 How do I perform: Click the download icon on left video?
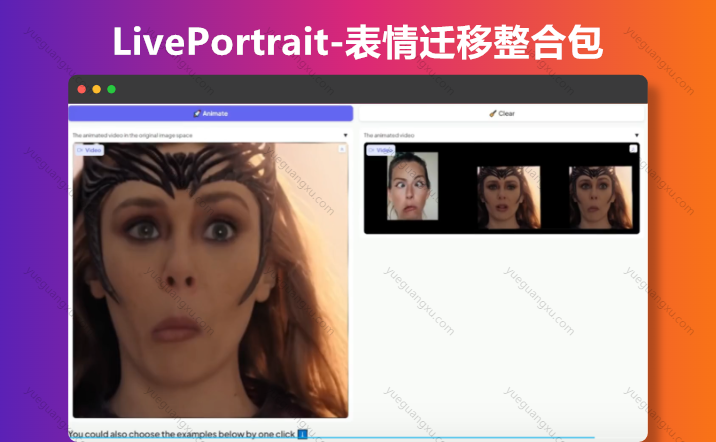(341, 149)
